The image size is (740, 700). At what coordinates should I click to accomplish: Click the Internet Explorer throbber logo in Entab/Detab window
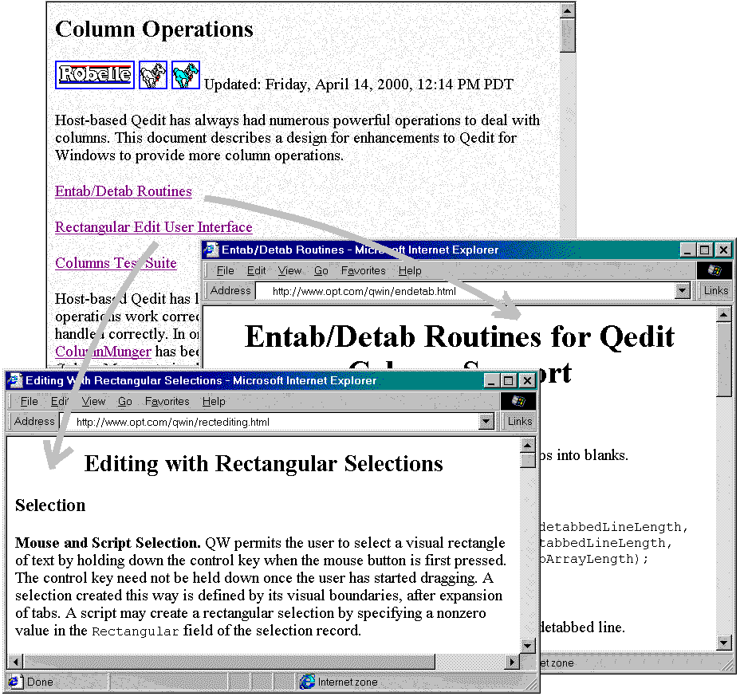[714, 271]
